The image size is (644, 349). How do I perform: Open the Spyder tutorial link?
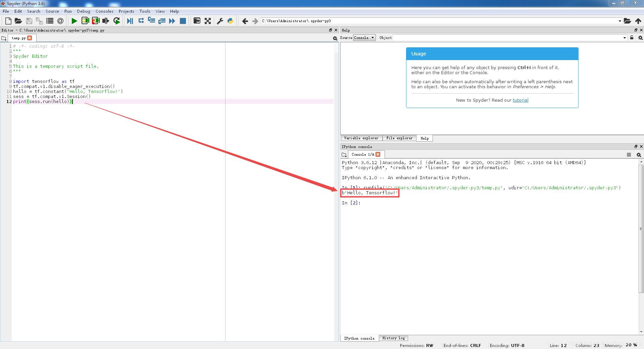pyautogui.click(x=520, y=100)
